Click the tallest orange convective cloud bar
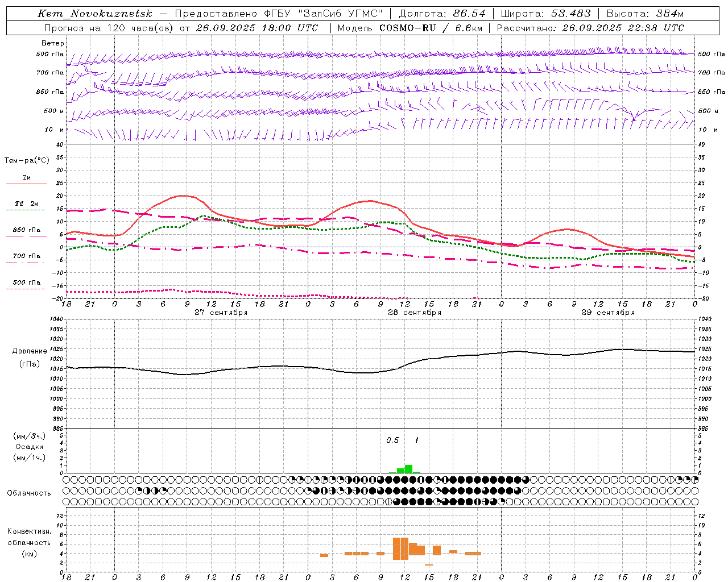The height and width of the screenshot is (582, 728). (x=400, y=549)
